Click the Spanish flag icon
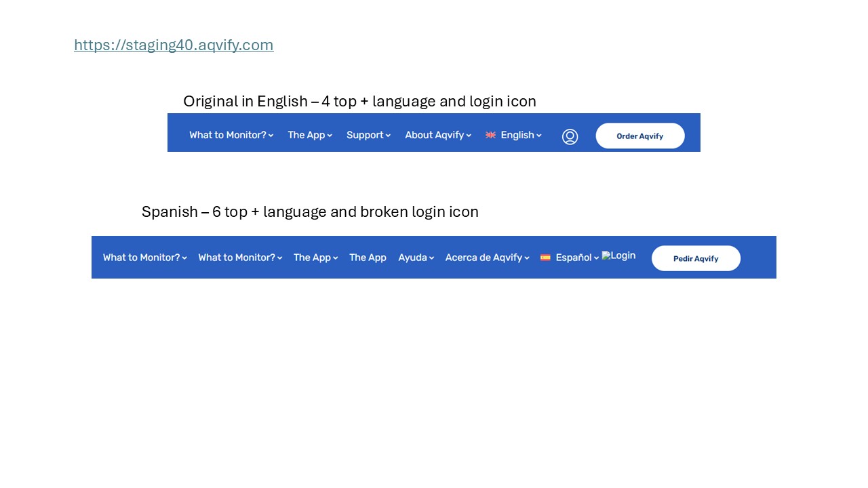The height and width of the screenshot is (488, 868). pyautogui.click(x=545, y=258)
